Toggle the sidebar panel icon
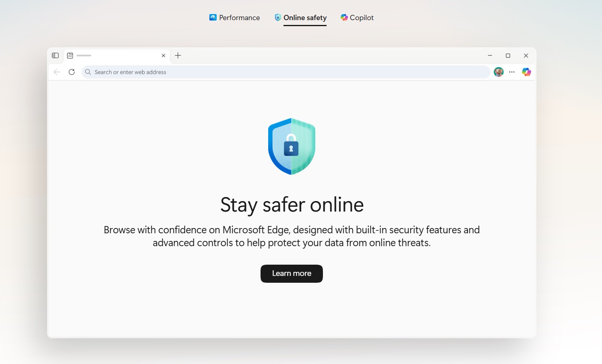Viewport: 602px width, 364px height. click(55, 56)
